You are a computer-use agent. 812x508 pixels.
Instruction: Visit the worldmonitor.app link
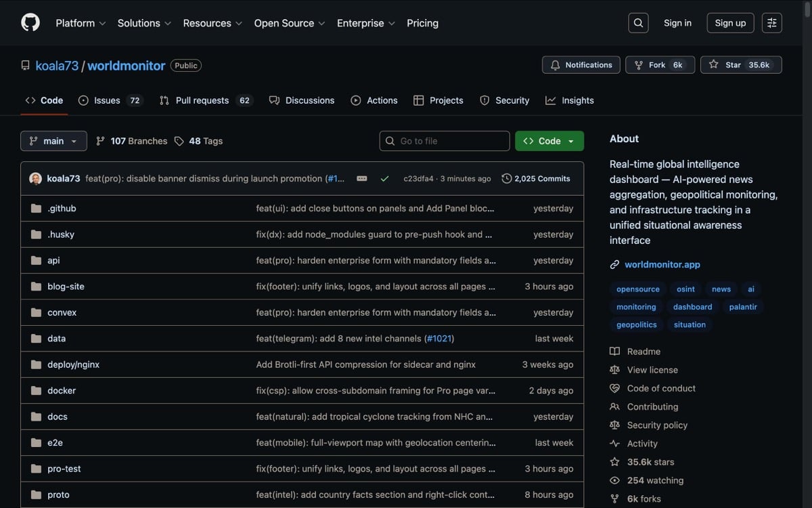(x=662, y=264)
